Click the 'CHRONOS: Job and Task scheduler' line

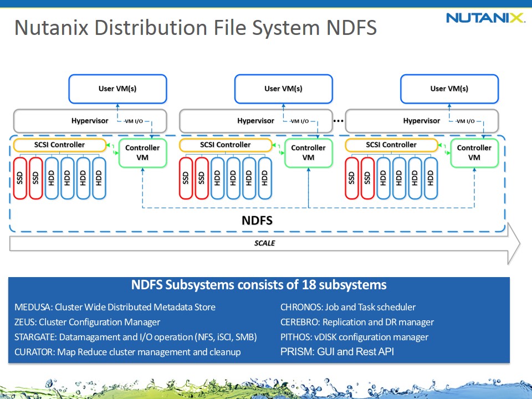[348, 307]
